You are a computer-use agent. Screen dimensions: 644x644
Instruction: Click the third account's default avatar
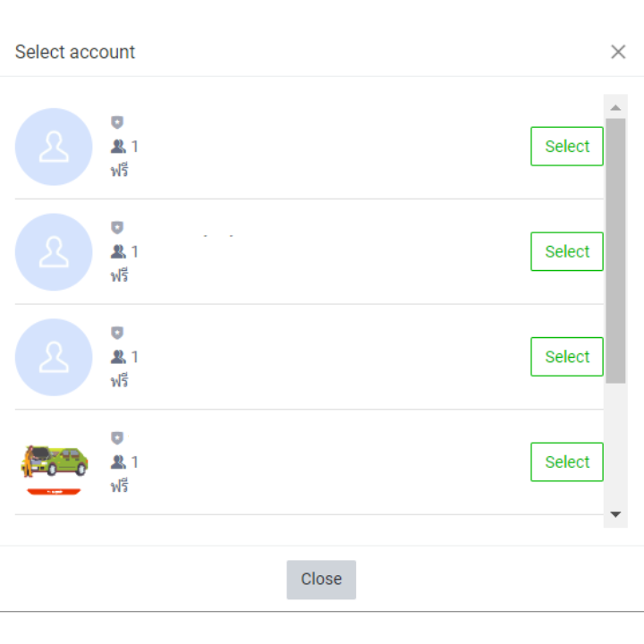click(x=54, y=357)
